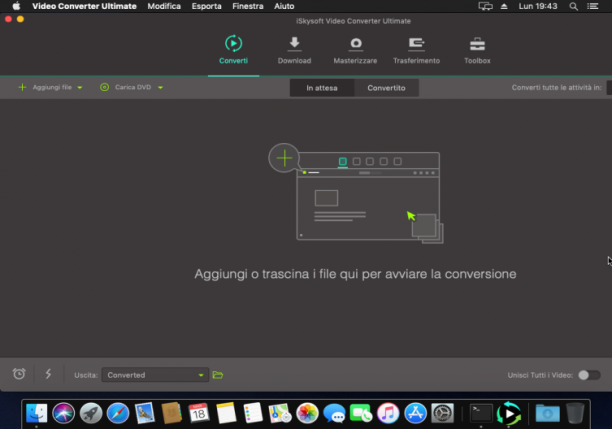This screenshot has width=612, height=429.
Task: Click the screen mirroring menu bar icon
Action: pos(485,6)
